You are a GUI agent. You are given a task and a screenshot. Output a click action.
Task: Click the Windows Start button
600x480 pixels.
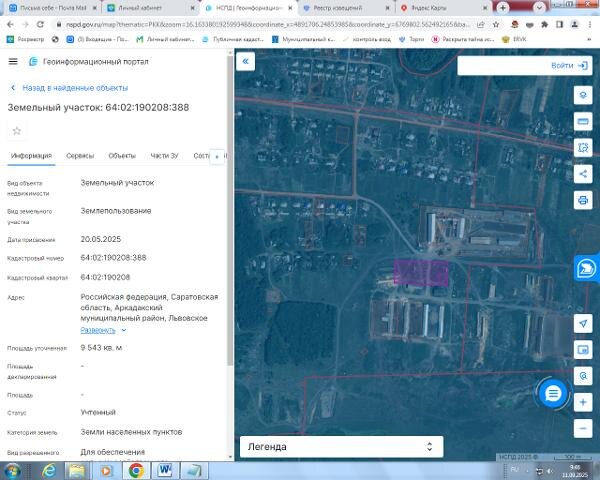click(x=12, y=470)
